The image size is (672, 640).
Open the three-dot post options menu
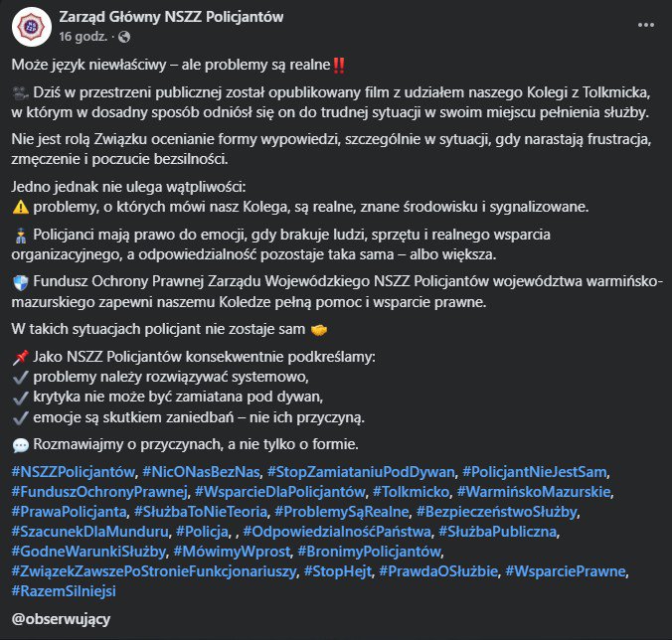(x=647, y=20)
